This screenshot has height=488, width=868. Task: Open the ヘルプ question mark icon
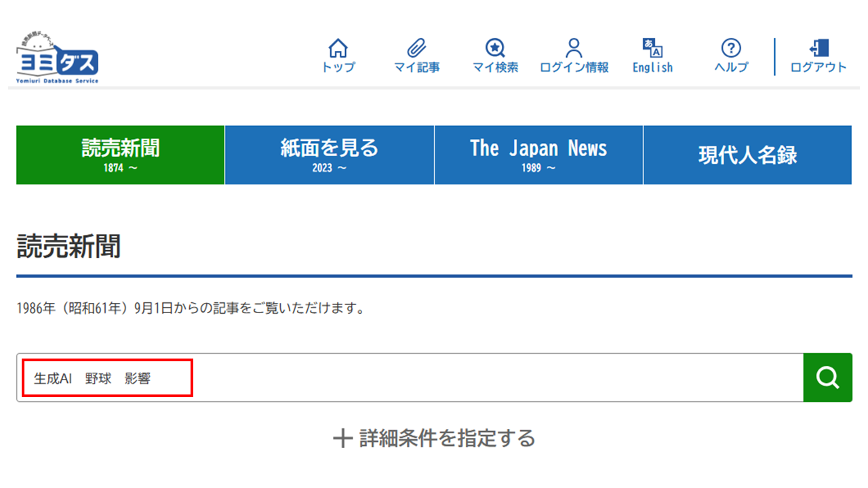click(731, 48)
